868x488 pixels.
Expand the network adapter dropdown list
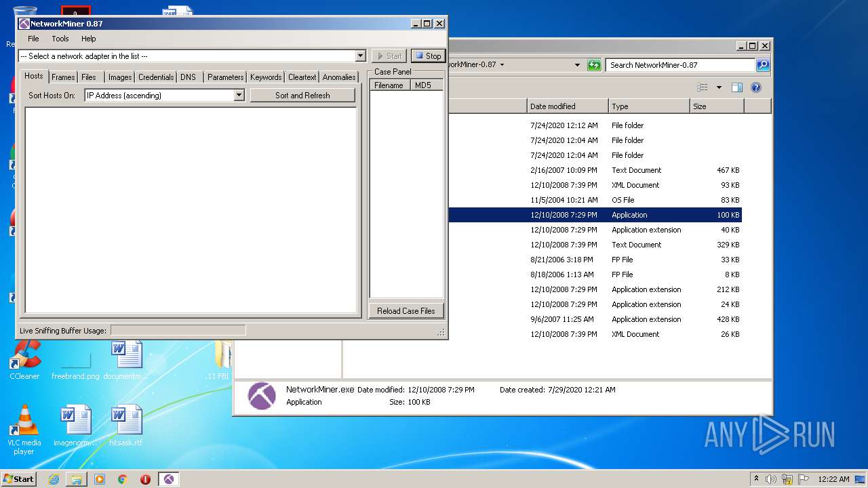360,56
